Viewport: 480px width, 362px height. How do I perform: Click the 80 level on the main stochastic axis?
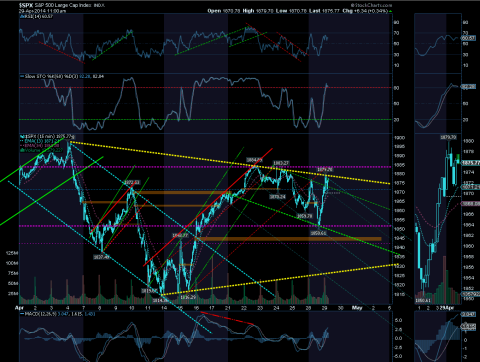click(397, 88)
